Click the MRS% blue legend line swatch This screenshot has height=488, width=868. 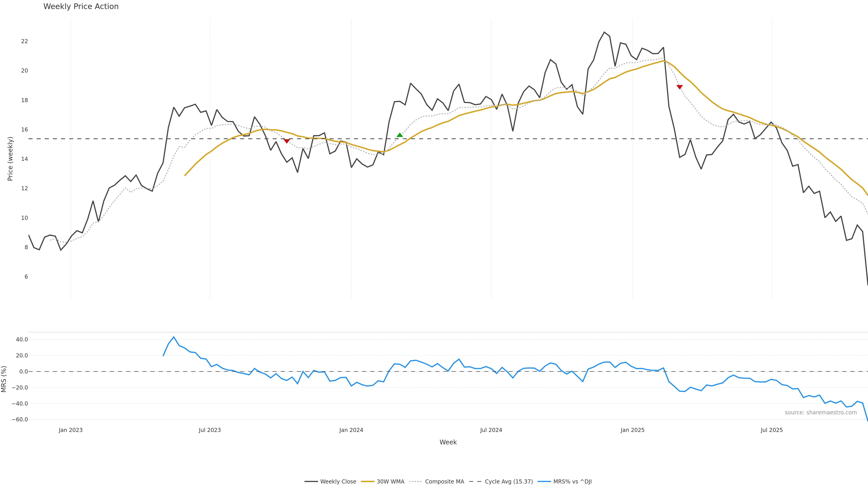click(544, 482)
